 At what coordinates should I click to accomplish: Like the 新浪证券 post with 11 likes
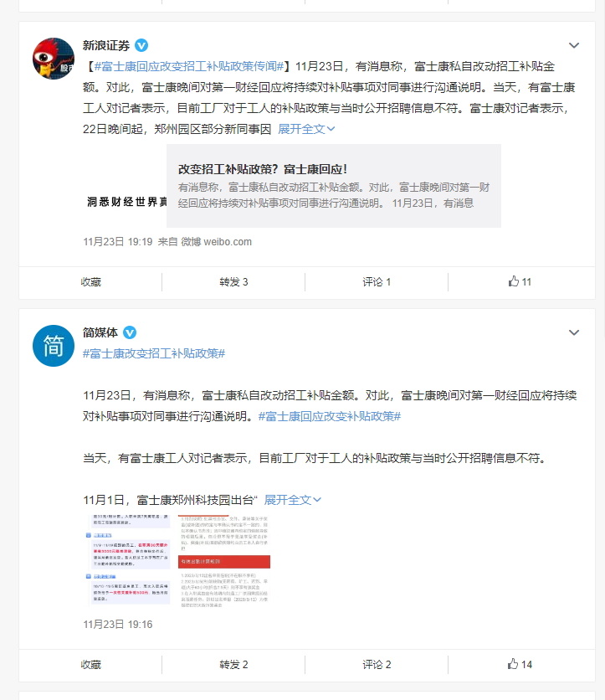pyautogui.click(x=520, y=281)
